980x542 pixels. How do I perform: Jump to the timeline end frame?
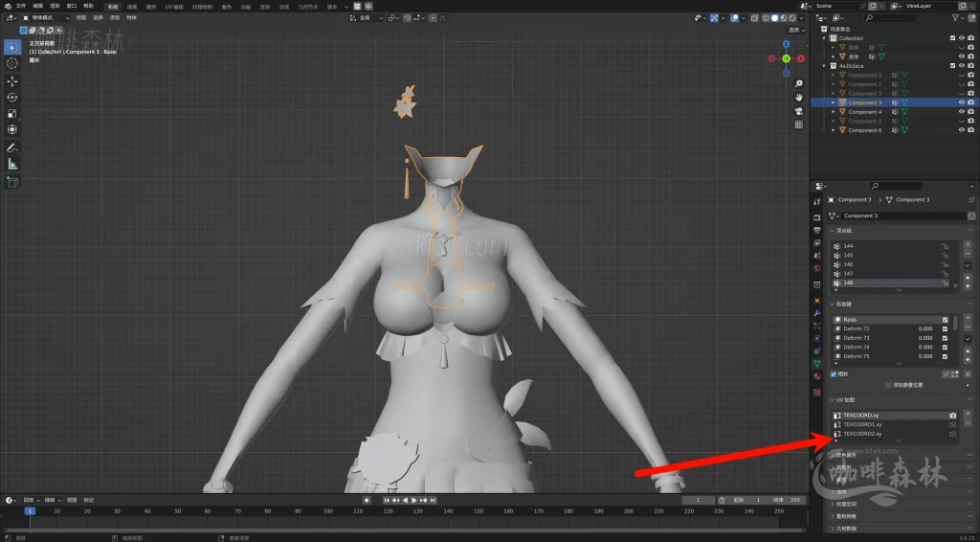coord(434,500)
